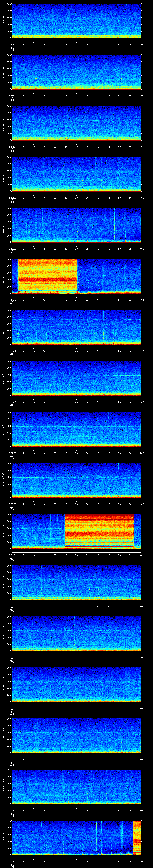Image resolution: width=153 pixels, height=868 pixels.
Task: Click the 21:00 end time label
Action: pos(141,351)
